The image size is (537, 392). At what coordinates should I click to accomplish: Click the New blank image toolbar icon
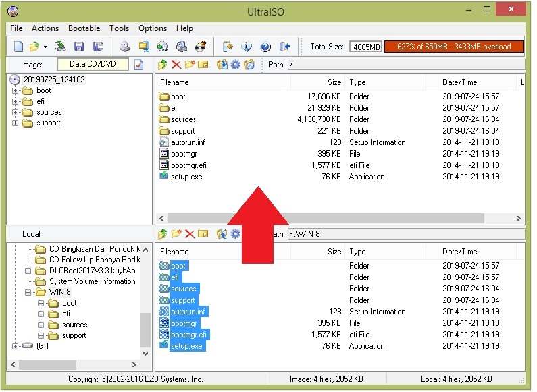(19, 47)
